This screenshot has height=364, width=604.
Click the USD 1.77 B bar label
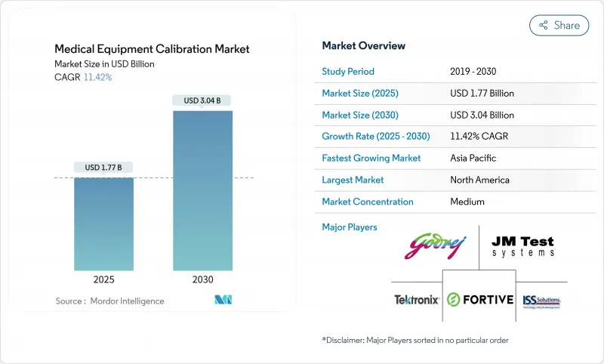point(103,167)
